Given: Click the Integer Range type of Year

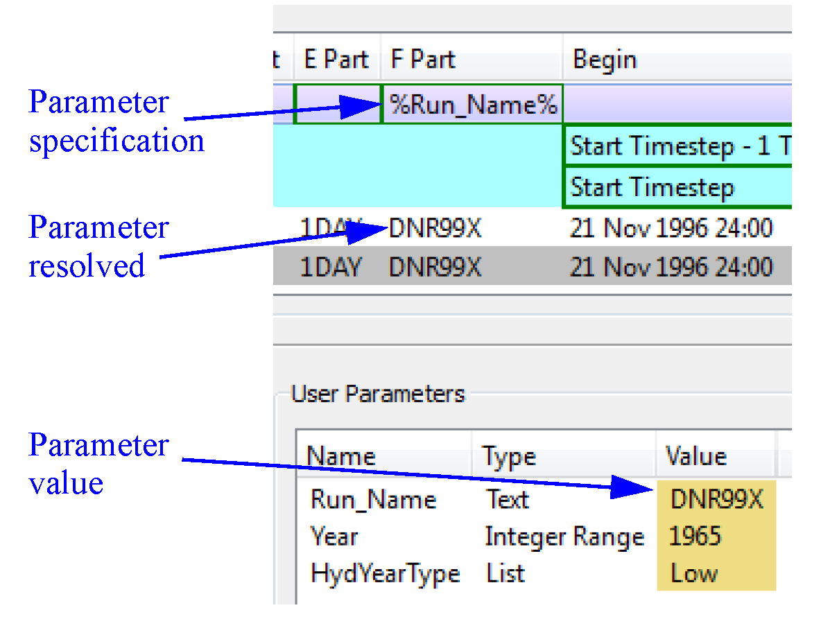Looking at the screenshot, I should click(564, 537).
